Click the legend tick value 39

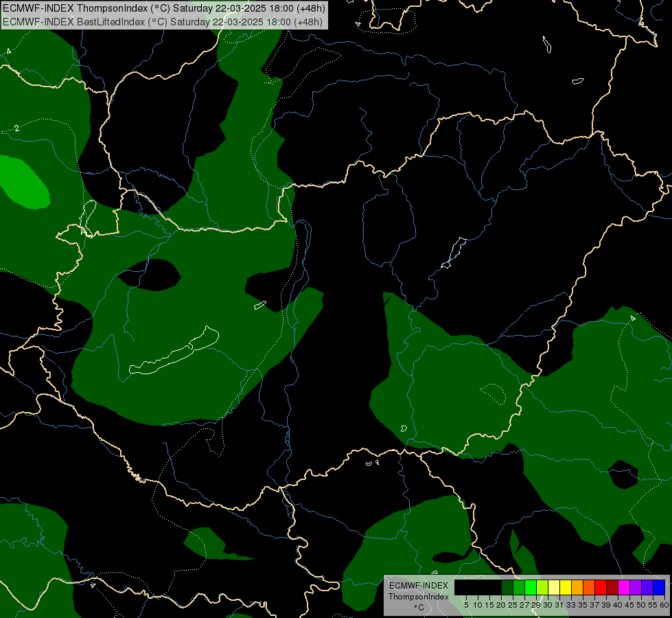pyautogui.click(x=606, y=605)
